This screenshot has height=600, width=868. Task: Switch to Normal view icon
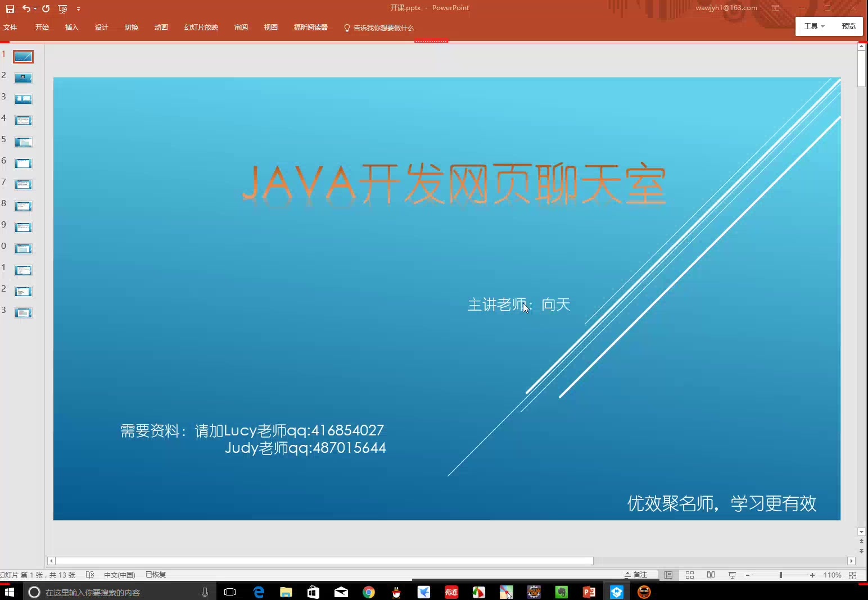tap(668, 575)
